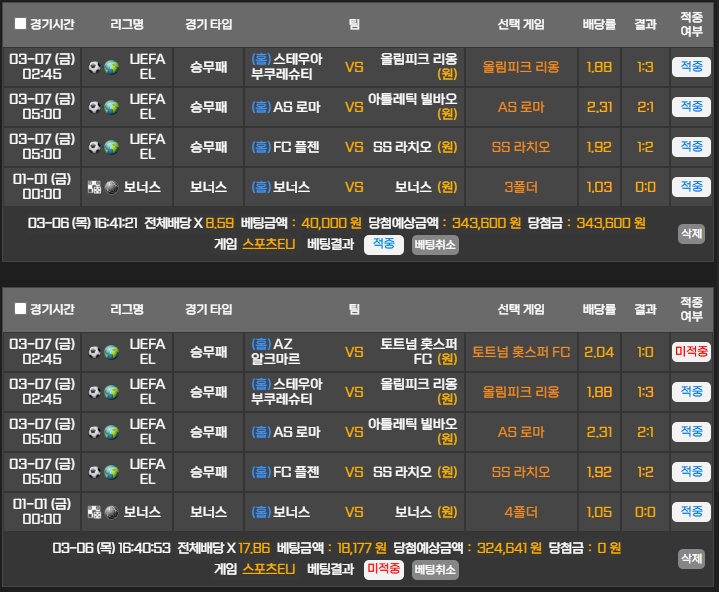Click the soccer ball icon in the AZ 알크마르 row
The image size is (719, 592).
[94, 352]
